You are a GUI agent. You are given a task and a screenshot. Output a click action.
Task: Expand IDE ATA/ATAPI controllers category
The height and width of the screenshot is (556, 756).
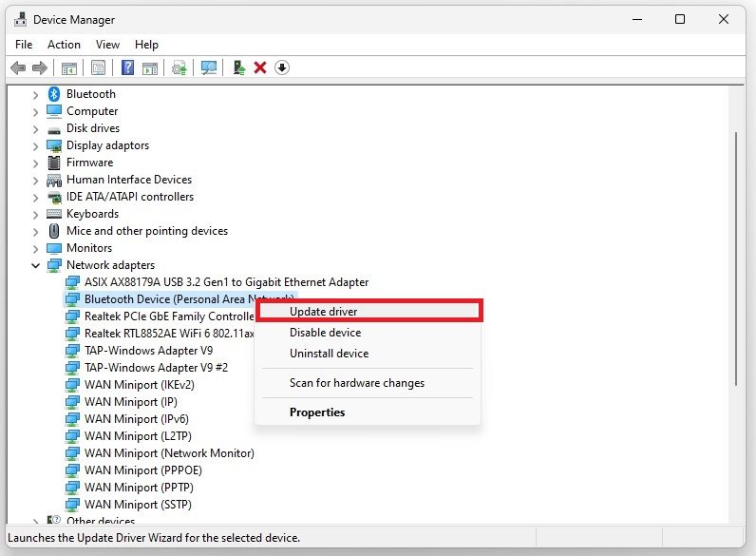pos(35,198)
